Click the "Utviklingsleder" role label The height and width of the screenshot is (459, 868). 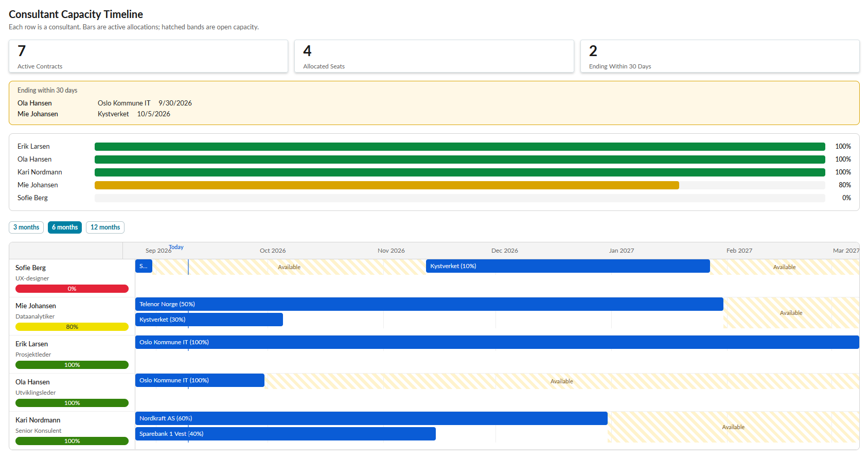click(36, 393)
